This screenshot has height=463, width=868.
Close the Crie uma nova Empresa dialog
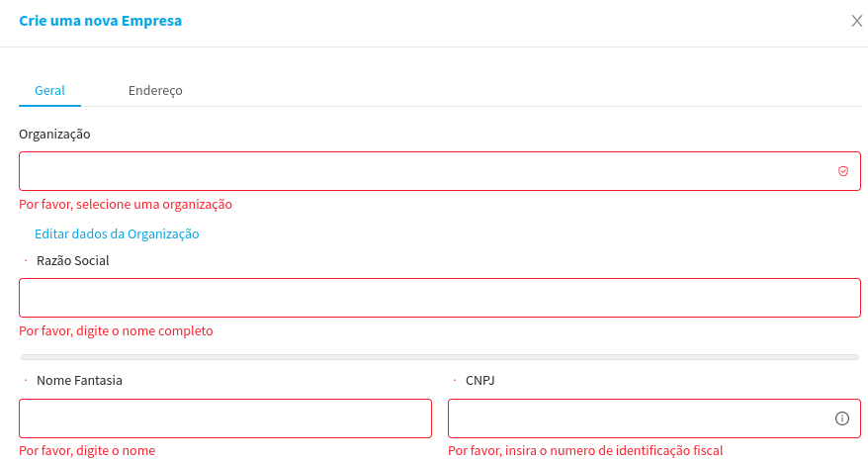(857, 21)
